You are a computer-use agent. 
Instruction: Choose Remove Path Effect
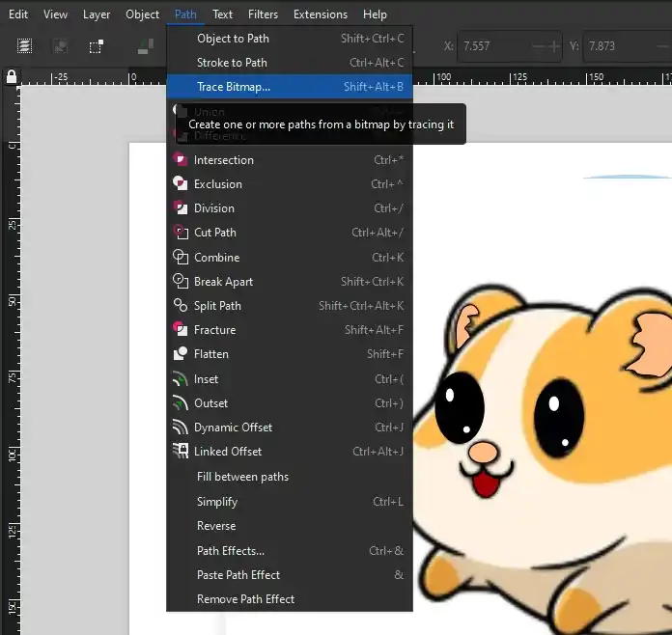[x=290, y=599]
